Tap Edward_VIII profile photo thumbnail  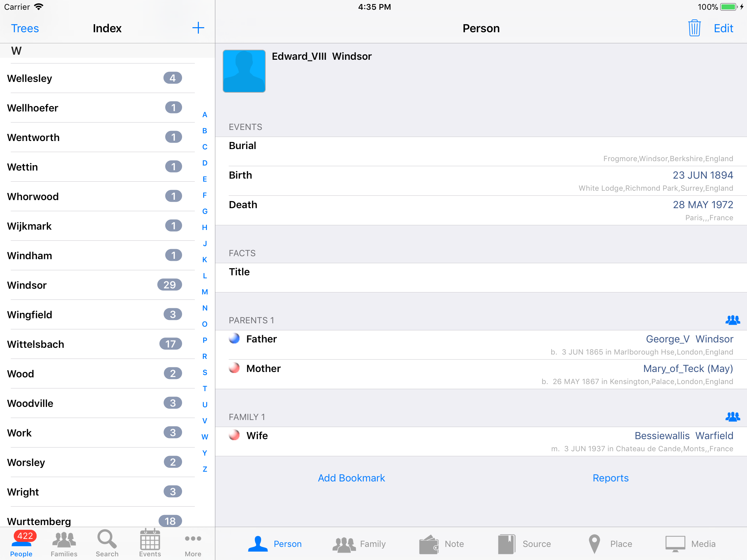pos(244,71)
